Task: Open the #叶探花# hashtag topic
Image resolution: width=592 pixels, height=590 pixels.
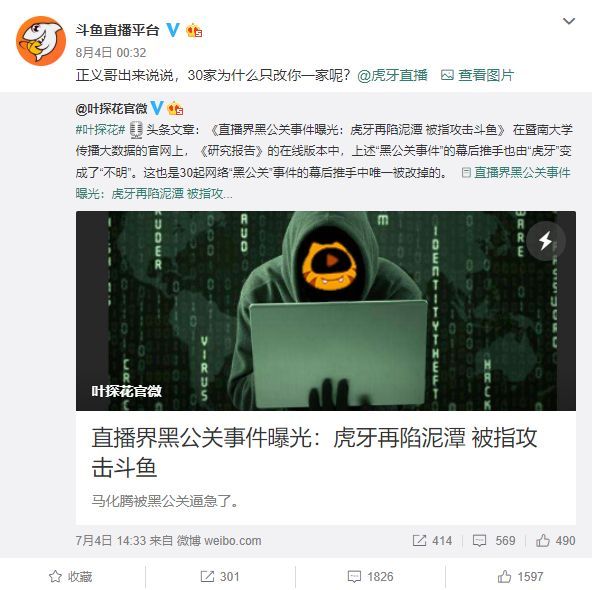Action: point(100,130)
